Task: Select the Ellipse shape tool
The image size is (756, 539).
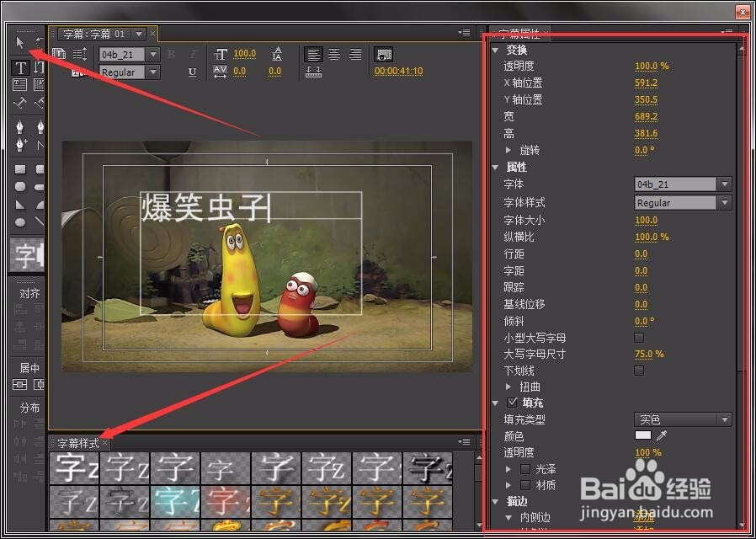Action: point(19,222)
